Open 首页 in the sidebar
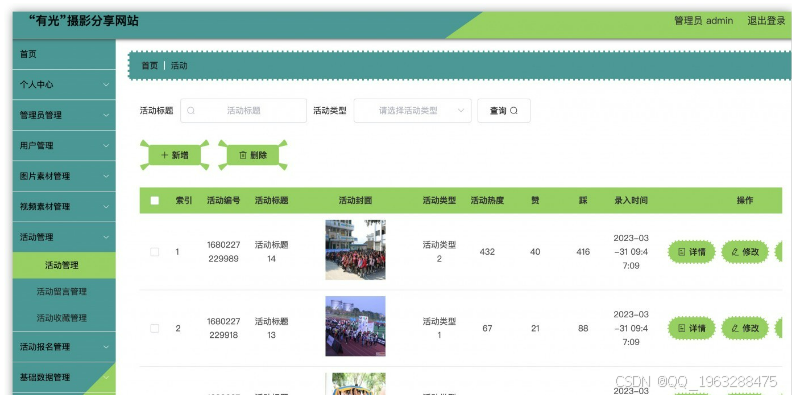Image resolution: width=792 pixels, height=395 pixels. tap(64, 54)
